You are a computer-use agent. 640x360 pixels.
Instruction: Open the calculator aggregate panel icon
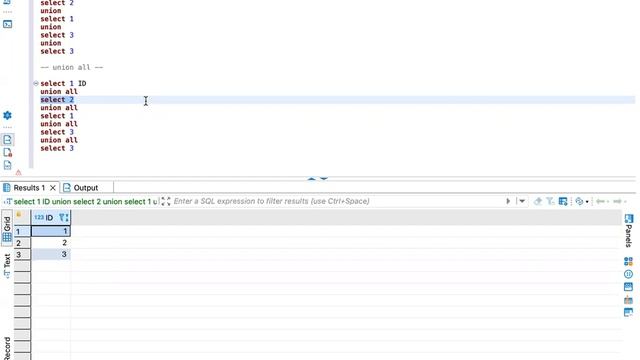tap(628, 287)
